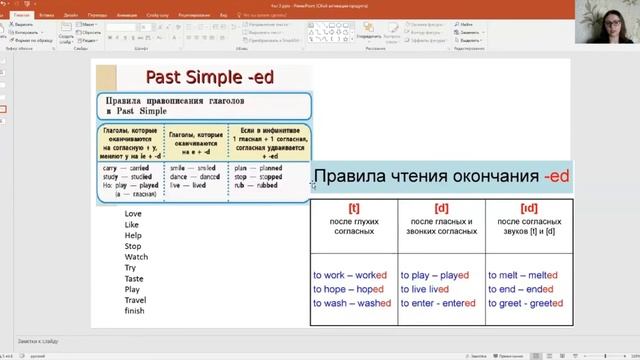Click the spell check icon in the status bar
Screen dimensions: 640x360
pyautogui.click(x=22, y=356)
